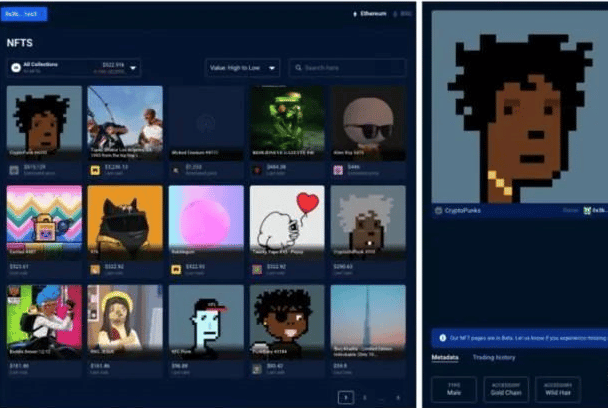Open the bald alien with sunglasses NFT
This screenshot has height=408, width=608.
click(x=368, y=122)
